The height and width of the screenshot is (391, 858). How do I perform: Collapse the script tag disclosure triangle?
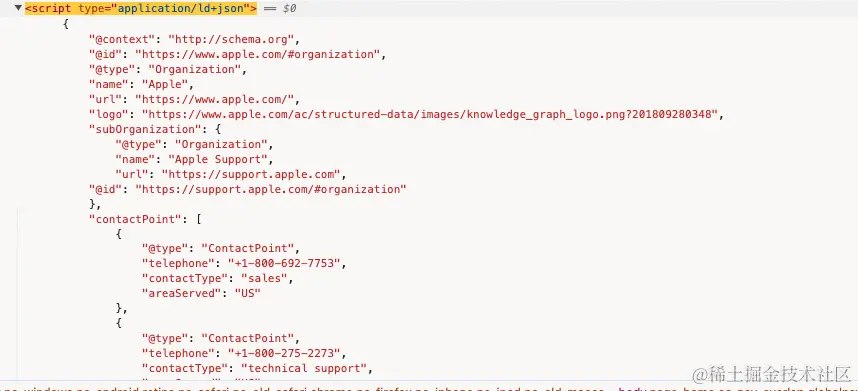(19, 9)
